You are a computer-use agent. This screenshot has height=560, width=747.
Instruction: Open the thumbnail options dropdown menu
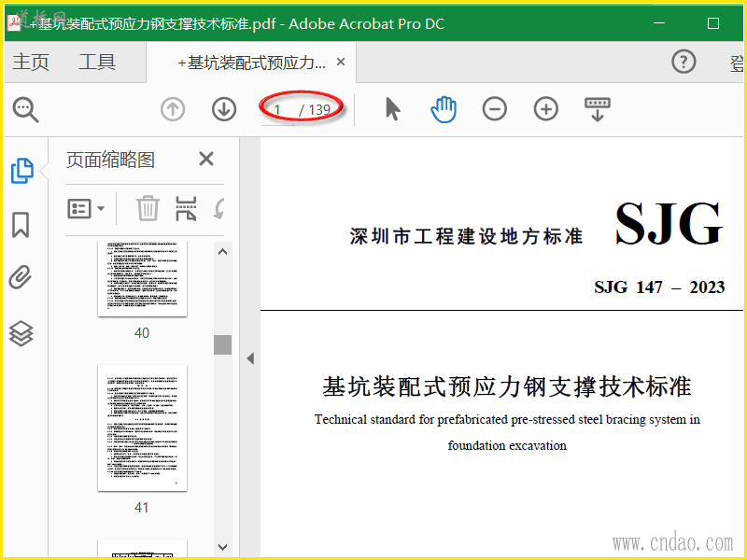pos(86,208)
